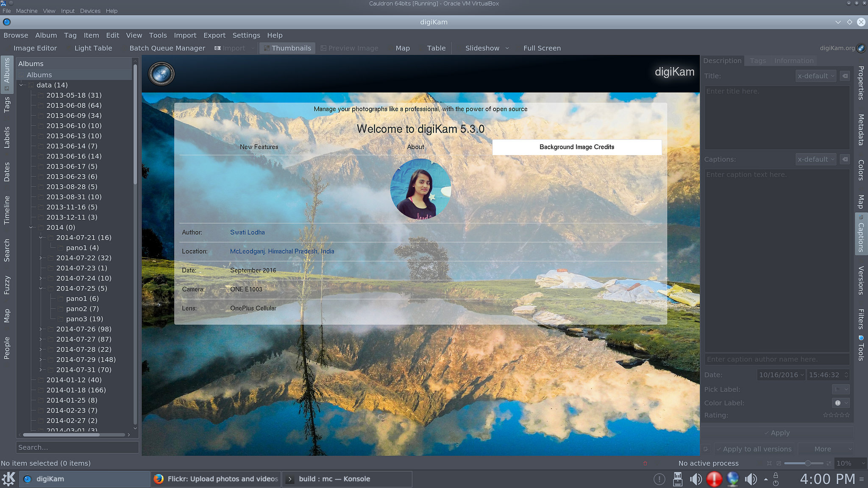The width and height of the screenshot is (868, 488).
Task: Open the KDE application launcher
Action: [8, 479]
